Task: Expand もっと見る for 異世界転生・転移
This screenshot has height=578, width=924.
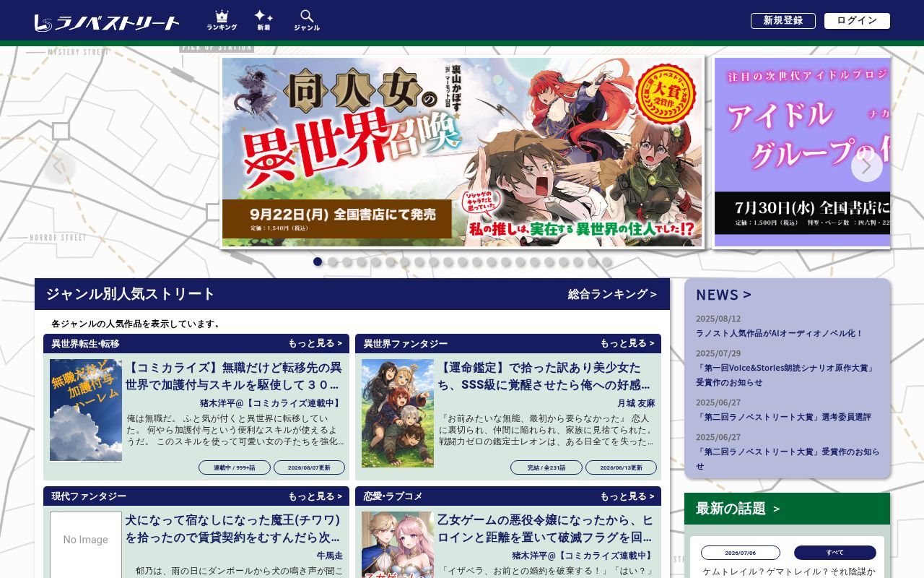Action: [315, 343]
